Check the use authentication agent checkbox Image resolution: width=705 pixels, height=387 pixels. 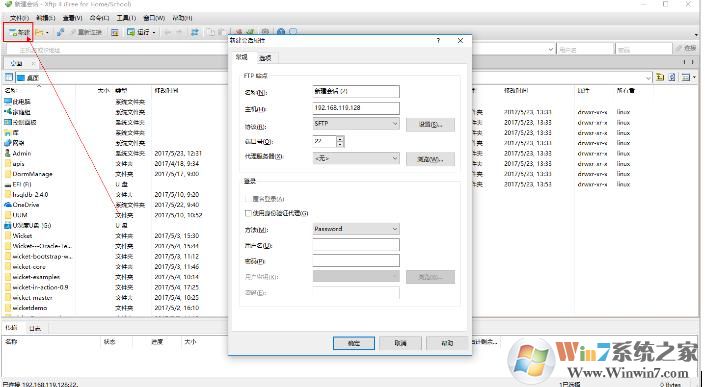click(248, 213)
